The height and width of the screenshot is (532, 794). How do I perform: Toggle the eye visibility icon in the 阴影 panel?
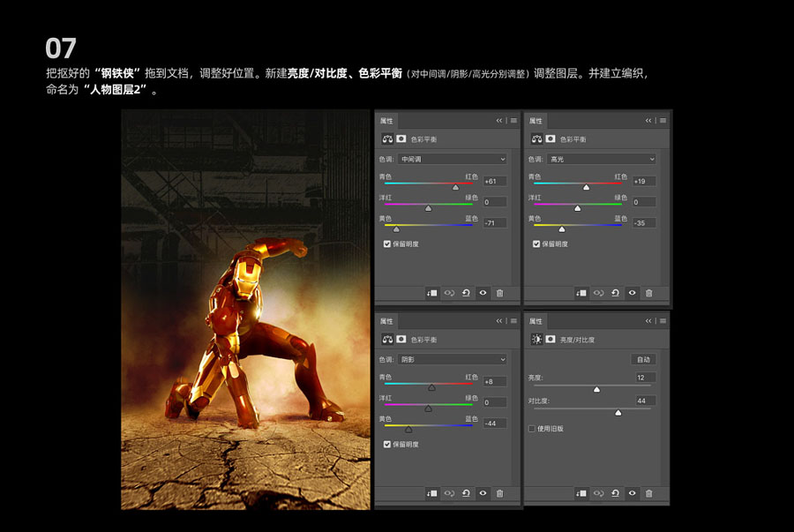click(x=483, y=493)
